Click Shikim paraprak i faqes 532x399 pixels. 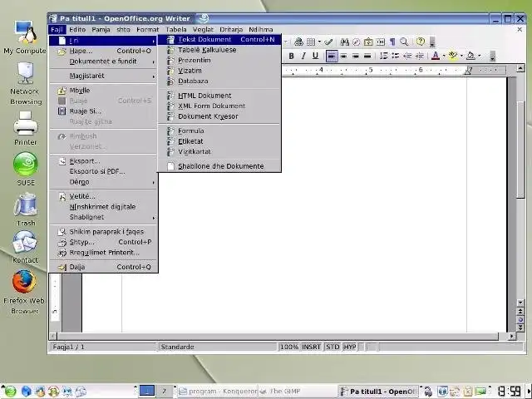click(x=103, y=232)
